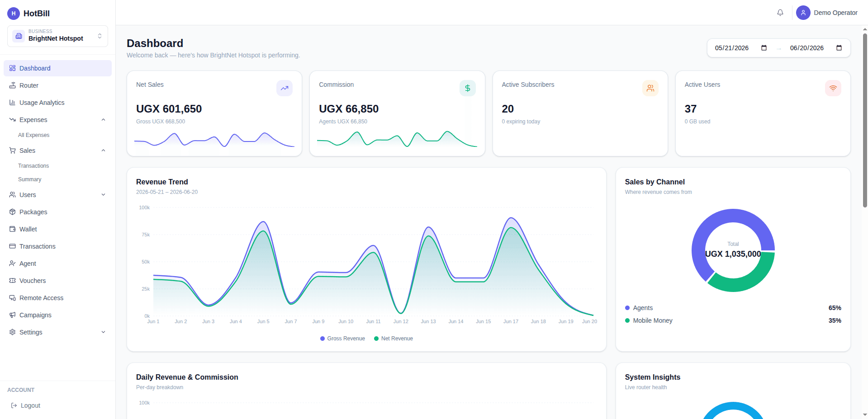
Task: Click the Router sidebar icon
Action: coord(12,85)
